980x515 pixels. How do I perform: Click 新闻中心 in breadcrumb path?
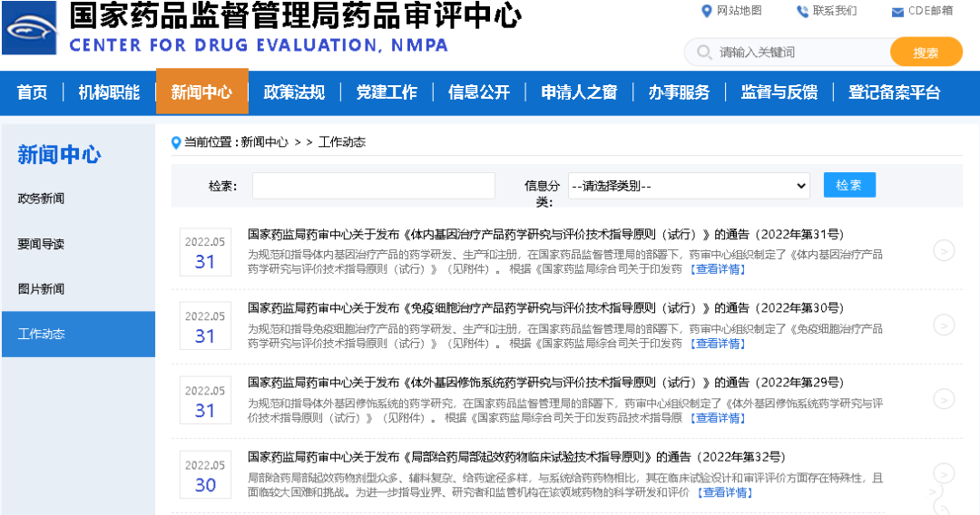pos(264,142)
